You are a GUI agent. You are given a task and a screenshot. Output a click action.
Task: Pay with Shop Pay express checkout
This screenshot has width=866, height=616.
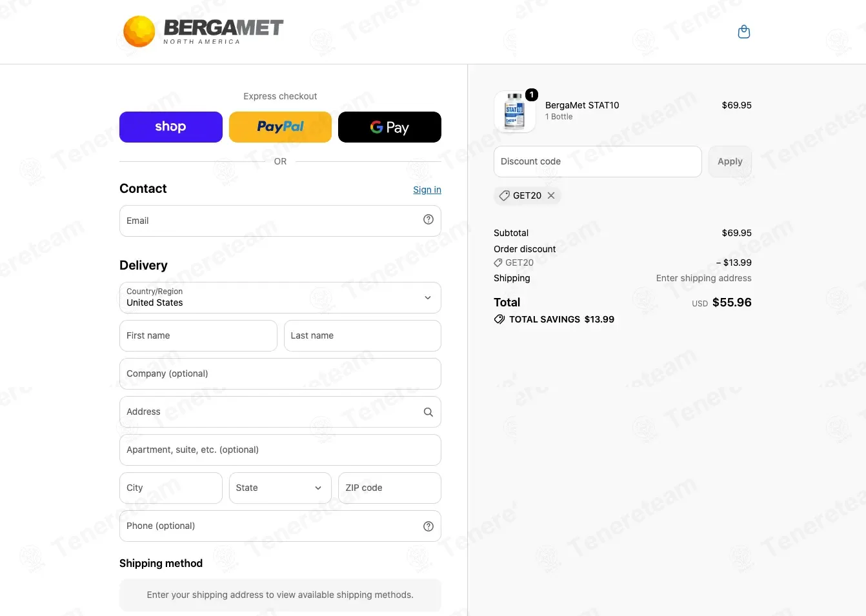171,127
